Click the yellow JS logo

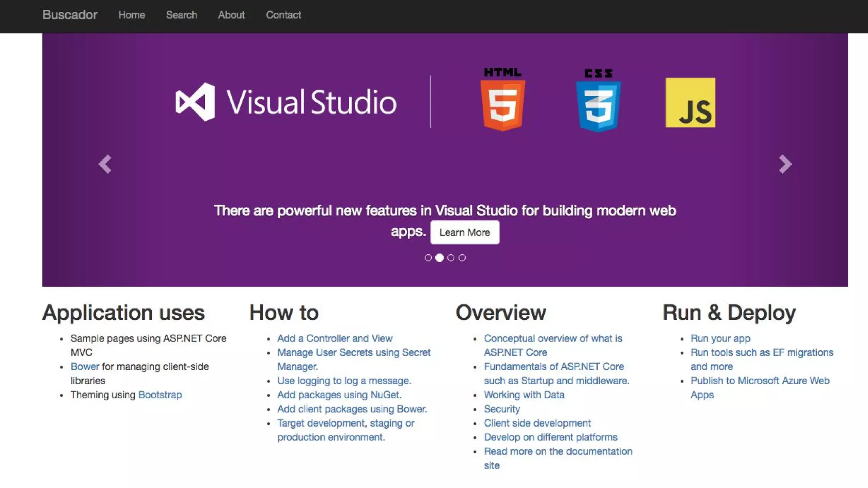tap(690, 103)
